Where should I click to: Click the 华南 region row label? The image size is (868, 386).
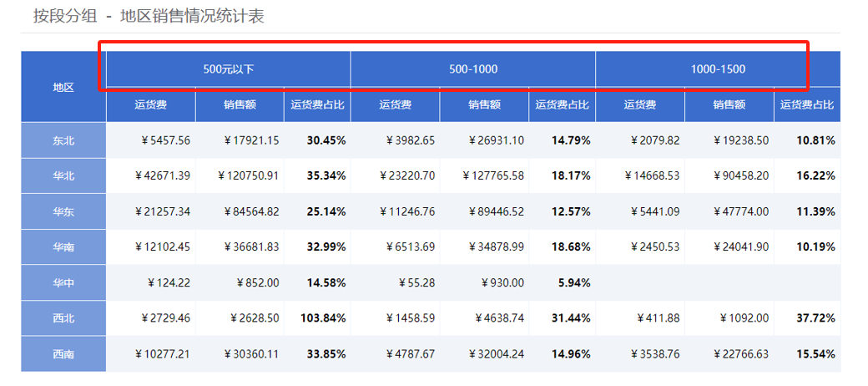(63, 247)
